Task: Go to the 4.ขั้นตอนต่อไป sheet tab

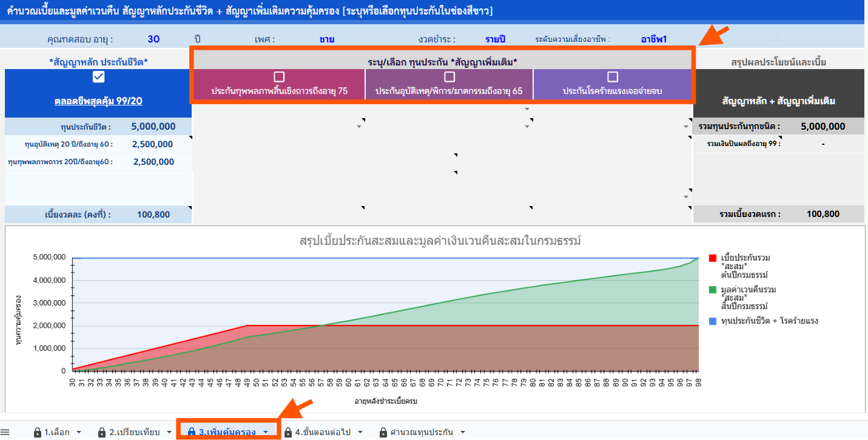Action: [321, 432]
